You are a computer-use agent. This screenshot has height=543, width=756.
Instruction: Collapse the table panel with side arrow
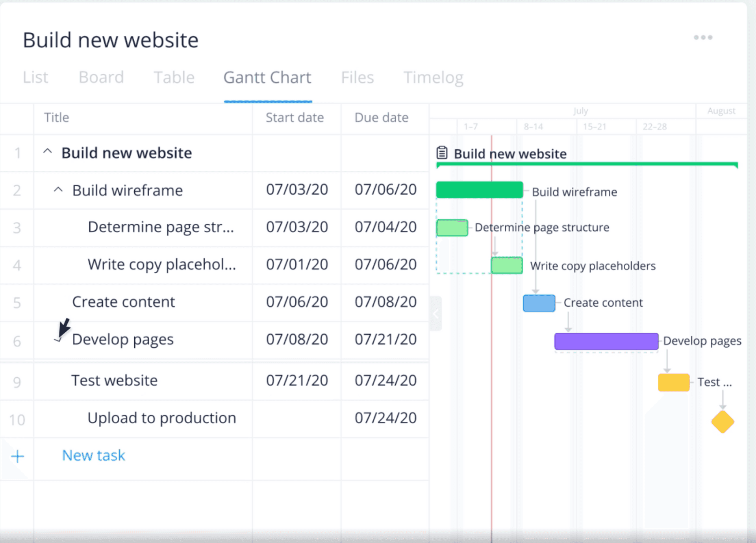(435, 314)
